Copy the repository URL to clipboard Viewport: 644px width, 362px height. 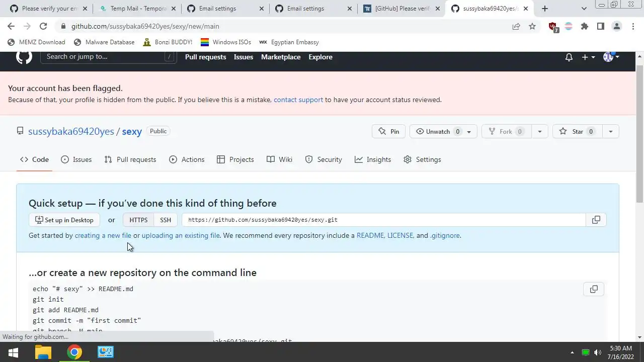(596, 220)
